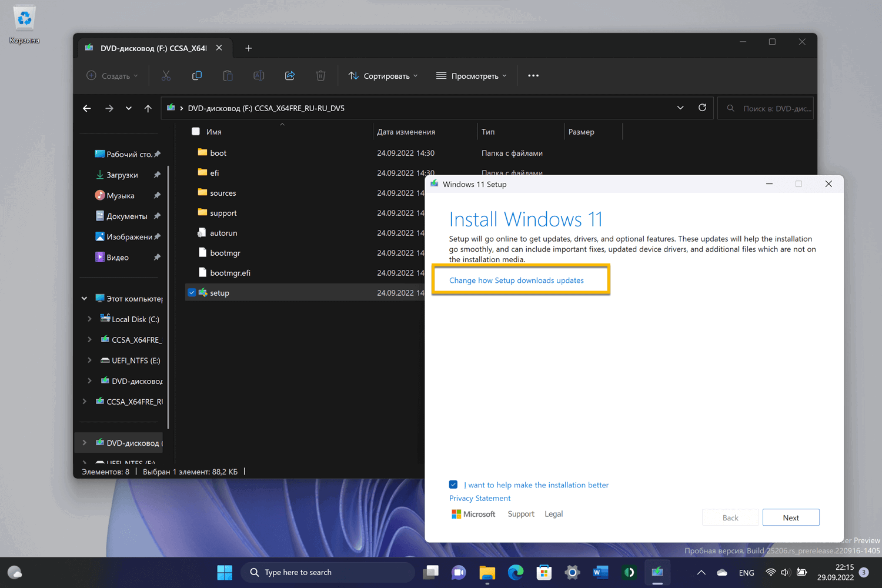Click the Copy icon in Explorer toolbar
Screen dimensions: 882x588
pyautogui.click(x=197, y=76)
